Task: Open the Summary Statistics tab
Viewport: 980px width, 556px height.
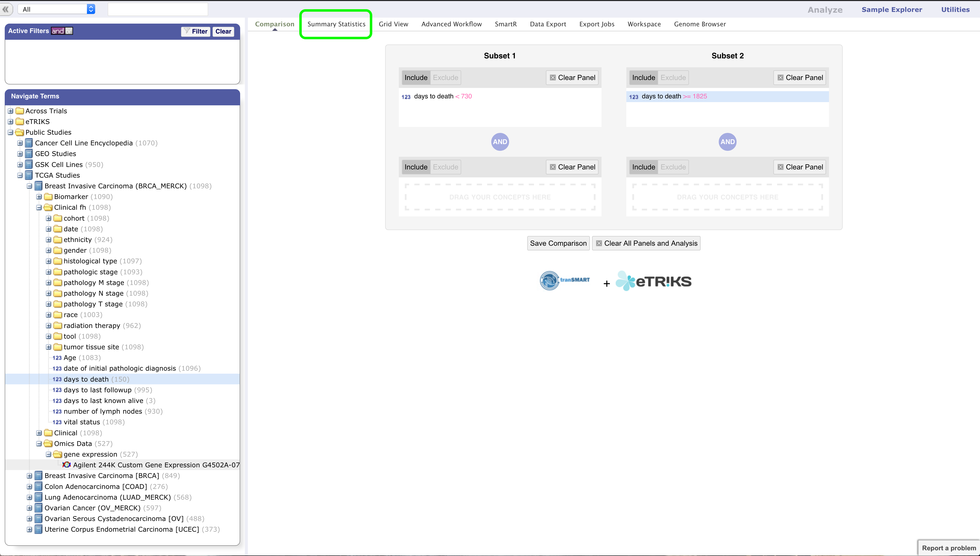Action: pyautogui.click(x=336, y=24)
